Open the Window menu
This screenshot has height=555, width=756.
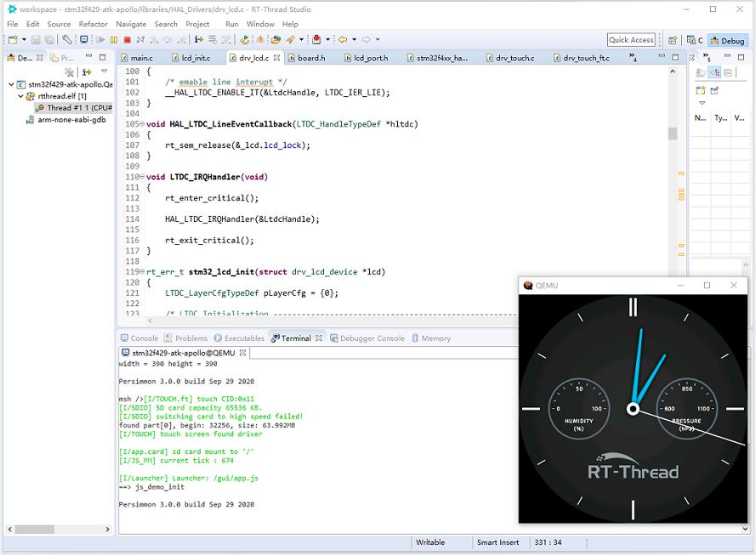point(260,24)
